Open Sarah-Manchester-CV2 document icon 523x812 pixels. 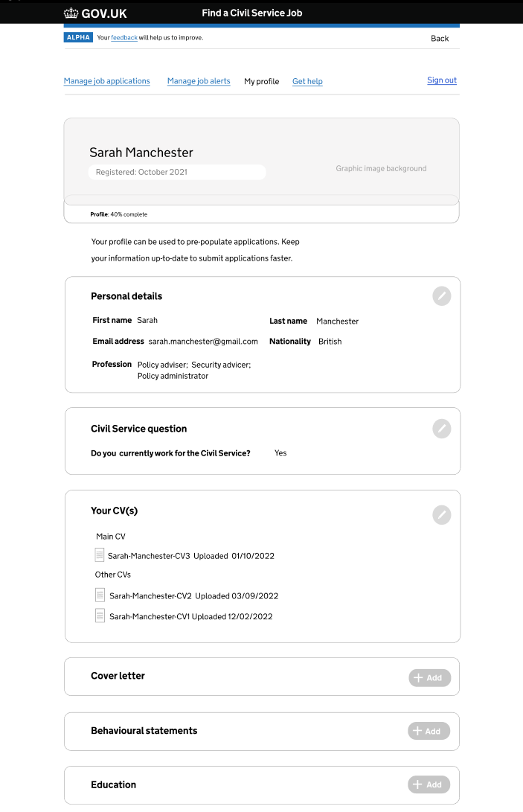(x=100, y=595)
